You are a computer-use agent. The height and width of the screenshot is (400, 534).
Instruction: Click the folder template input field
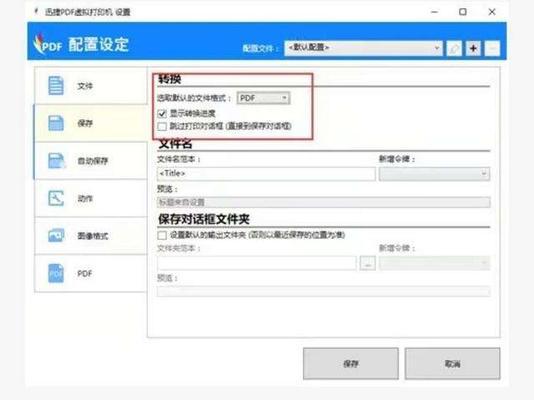pos(257,263)
